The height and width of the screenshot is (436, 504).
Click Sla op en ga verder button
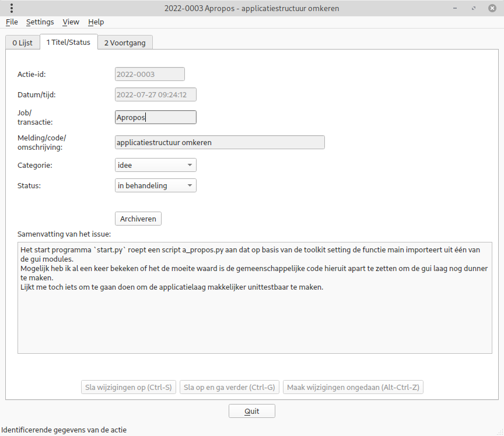point(229,388)
